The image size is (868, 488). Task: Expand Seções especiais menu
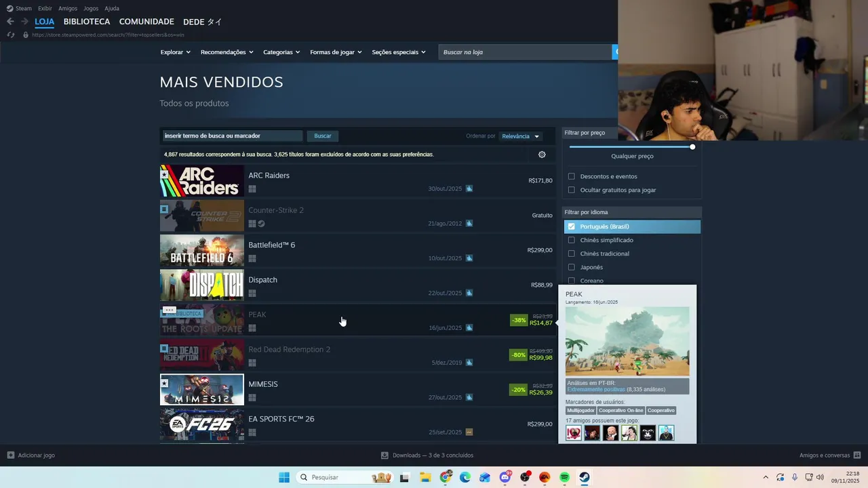point(399,52)
